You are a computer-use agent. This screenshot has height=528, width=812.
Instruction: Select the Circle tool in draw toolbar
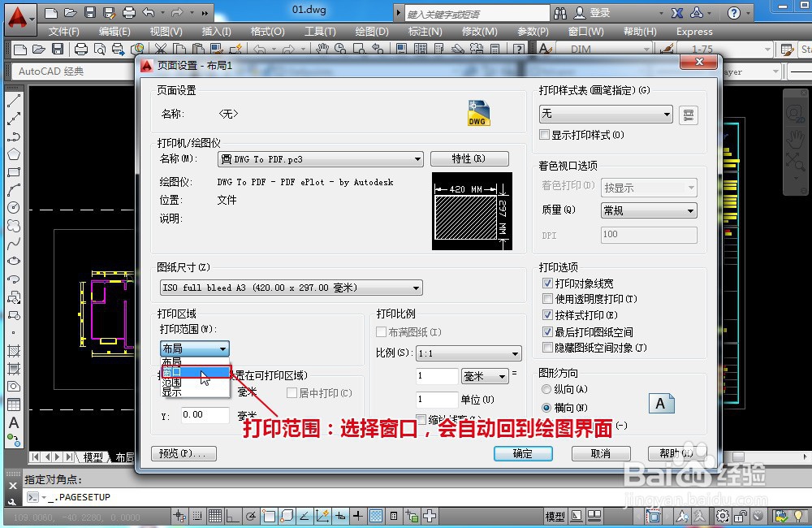tap(14, 208)
